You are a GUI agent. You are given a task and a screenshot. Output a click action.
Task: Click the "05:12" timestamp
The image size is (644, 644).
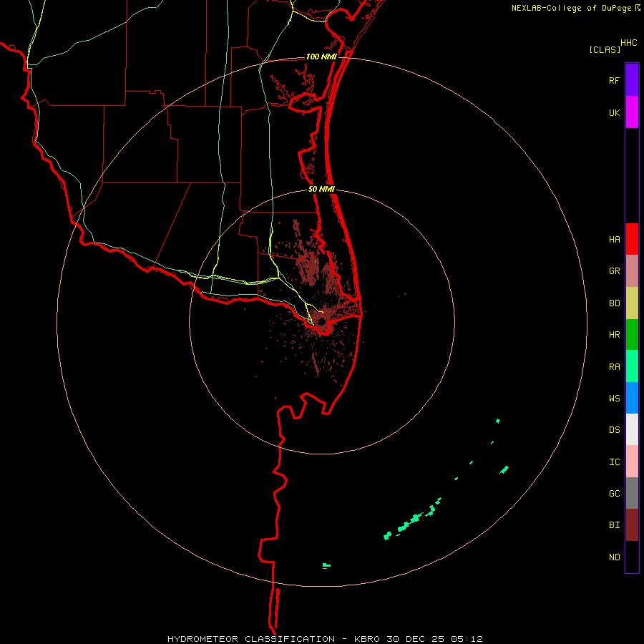tap(466, 639)
